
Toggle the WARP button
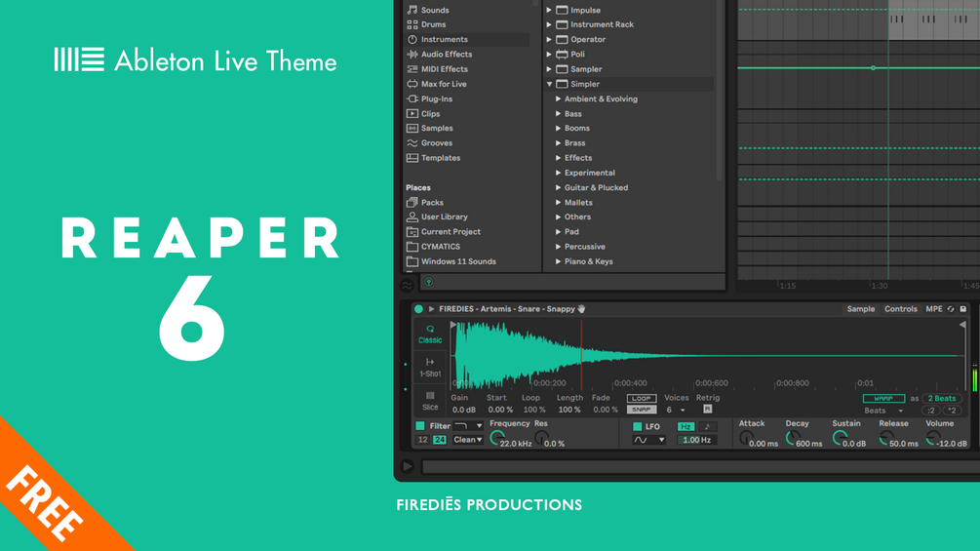tap(883, 399)
